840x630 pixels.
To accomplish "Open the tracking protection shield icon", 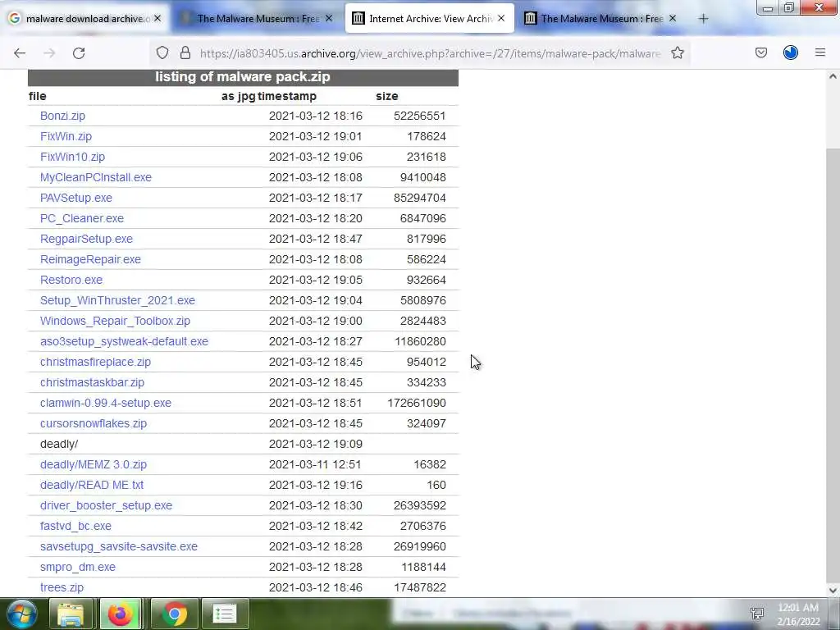I will tap(162, 52).
